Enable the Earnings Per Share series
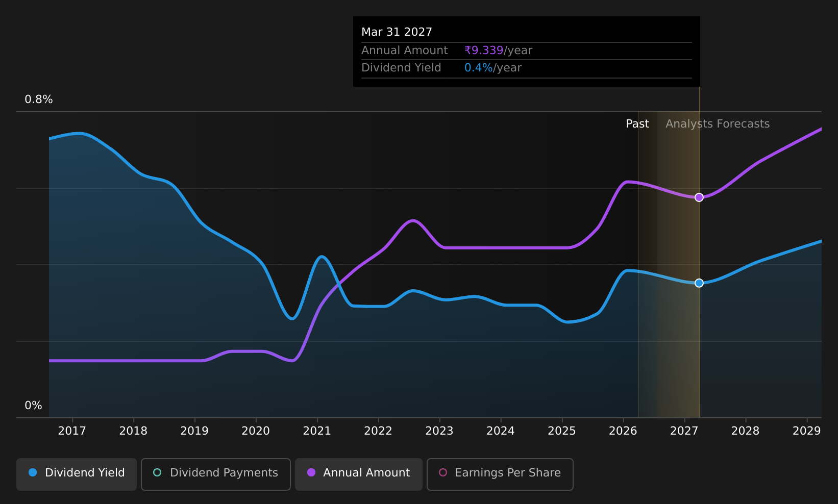 [500, 474]
